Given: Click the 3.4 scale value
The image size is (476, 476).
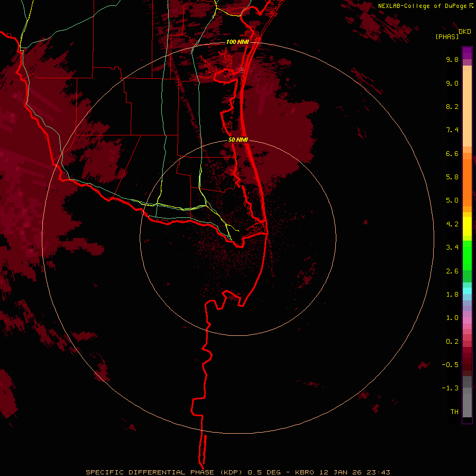Looking at the screenshot, I should (x=452, y=248).
